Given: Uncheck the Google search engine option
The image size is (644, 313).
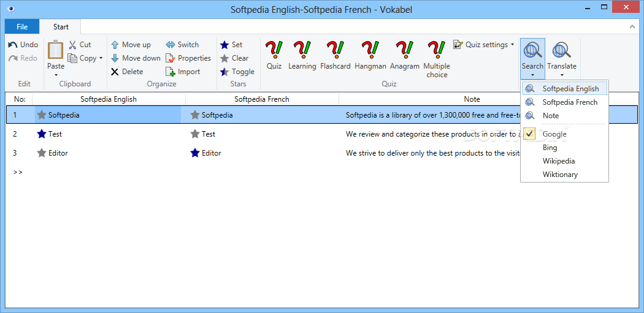Looking at the screenshot, I should tap(531, 134).
